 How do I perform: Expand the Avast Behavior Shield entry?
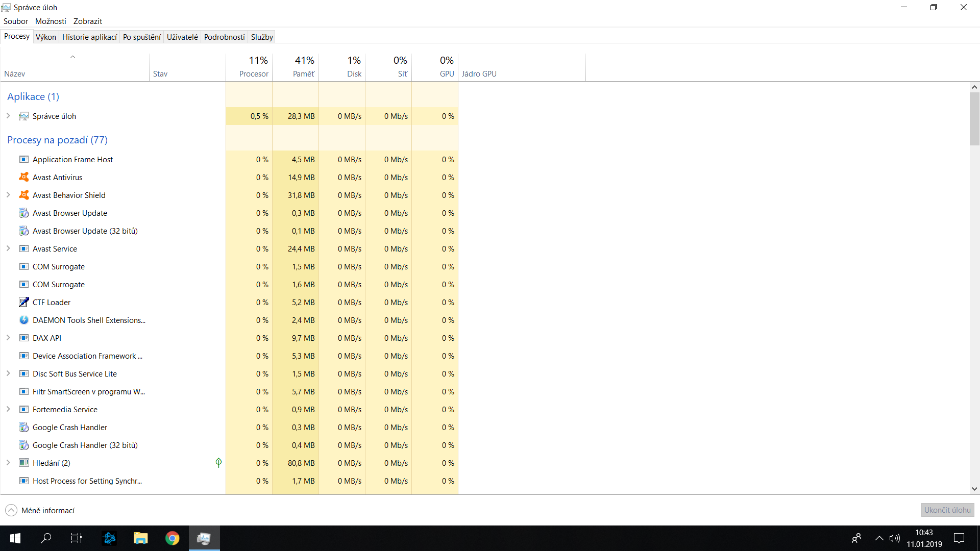pyautogui.click(x=8, y=195)
